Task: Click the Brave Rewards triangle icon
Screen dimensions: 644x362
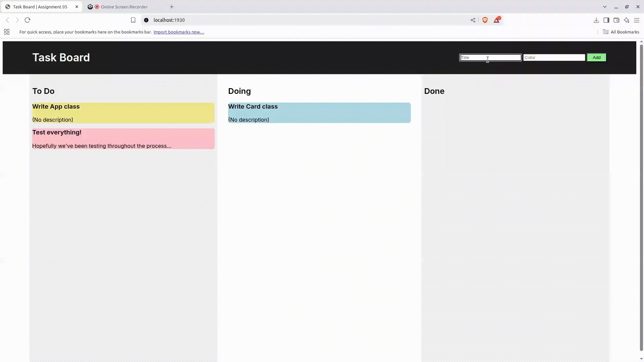Action: (x=497, y=20)
